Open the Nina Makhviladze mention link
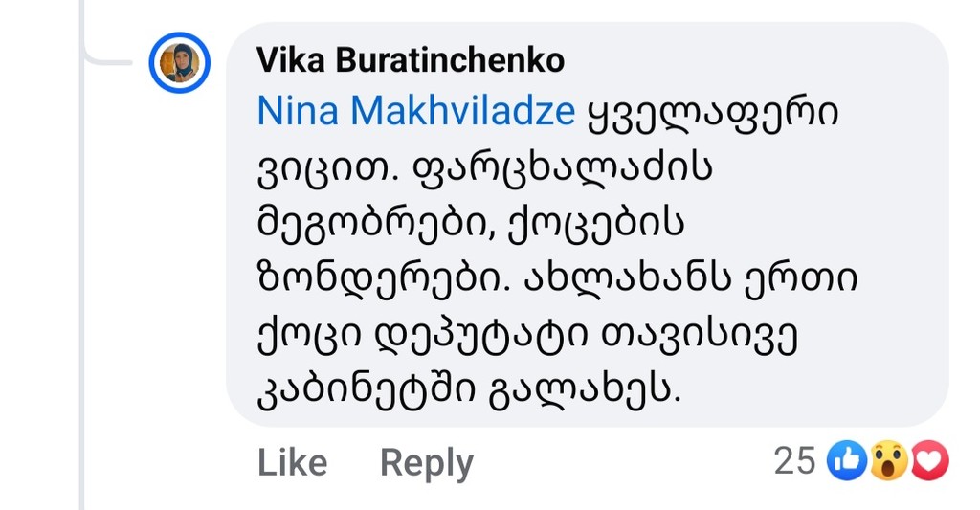Screen dimensions: 980x510 (x=416, y=112)
